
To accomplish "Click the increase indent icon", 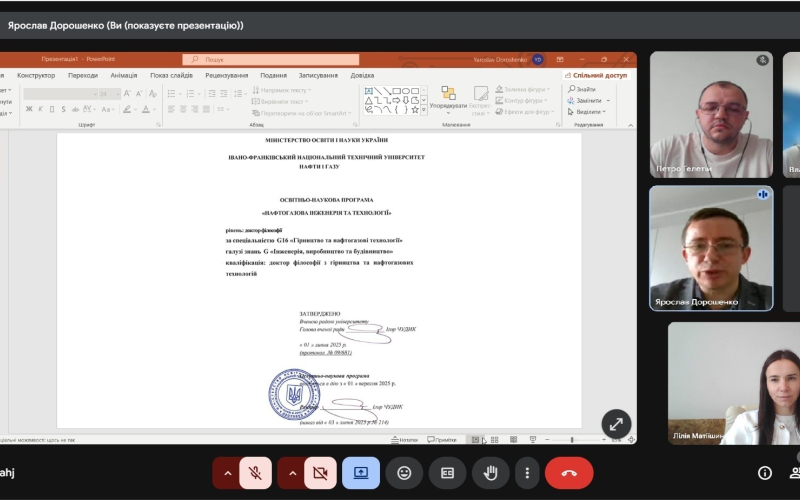I will [223, 93].
